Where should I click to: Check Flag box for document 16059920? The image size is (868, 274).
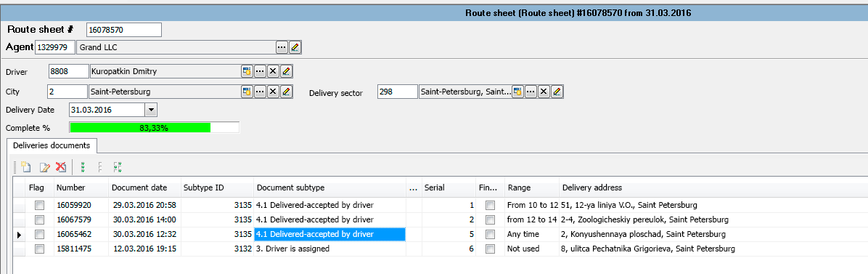[x=39, y=205]
